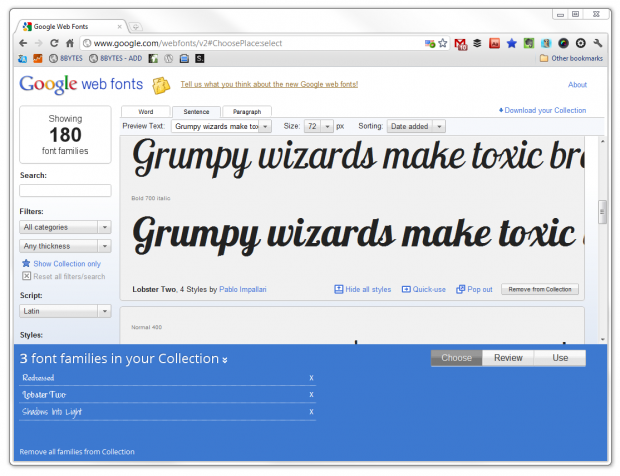Screen dimensions: 620x476
Task: Click the Google web fonts logo
Action: coord(81,84)
